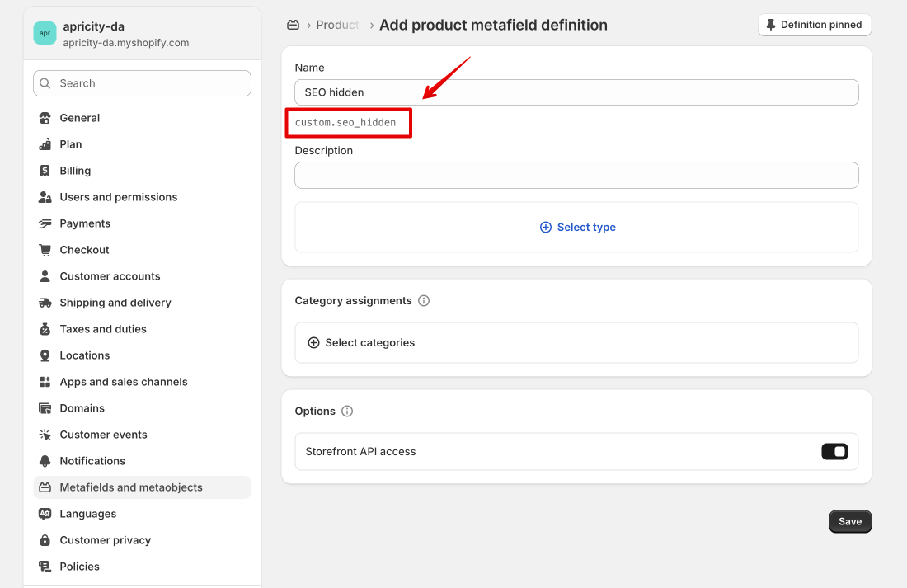Go to Shipping and delivery settings
This screenshot has height=588, width=907.
click(x=115, y=303)
